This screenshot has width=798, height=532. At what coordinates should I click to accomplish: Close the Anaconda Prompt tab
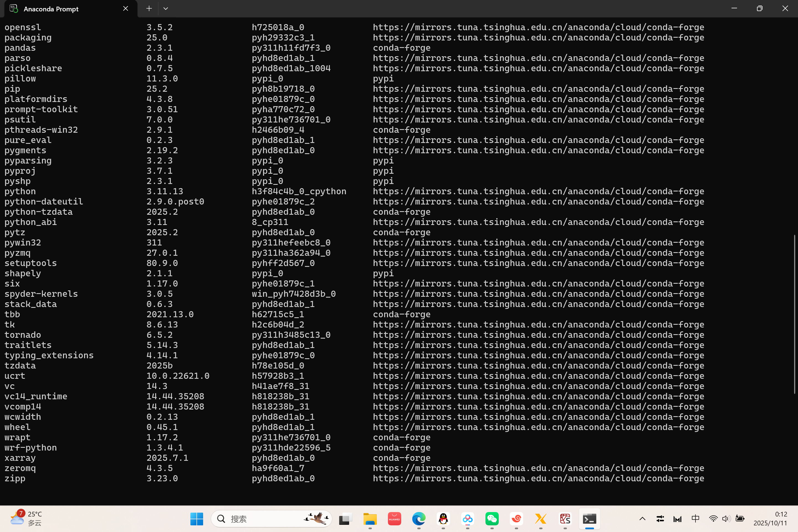pos(126,9)
